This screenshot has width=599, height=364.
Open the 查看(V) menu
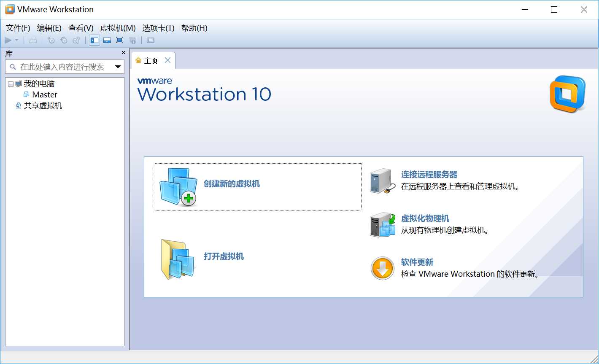81,28
